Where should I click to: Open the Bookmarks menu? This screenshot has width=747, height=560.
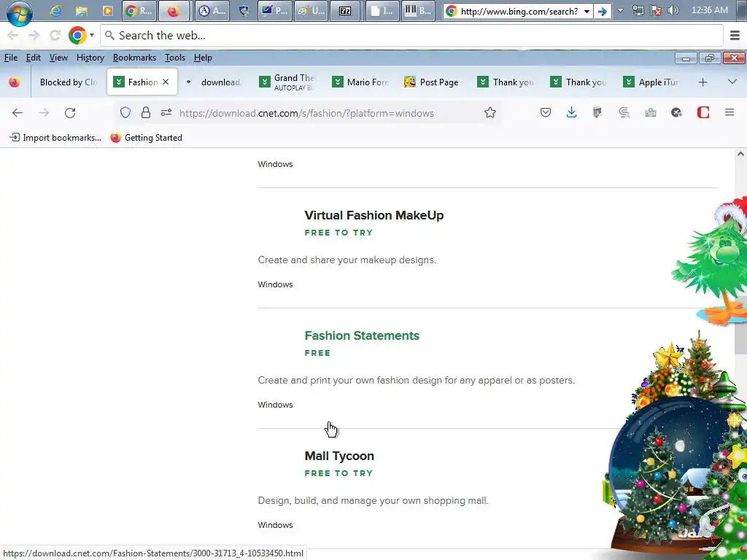tap(134, 58)
